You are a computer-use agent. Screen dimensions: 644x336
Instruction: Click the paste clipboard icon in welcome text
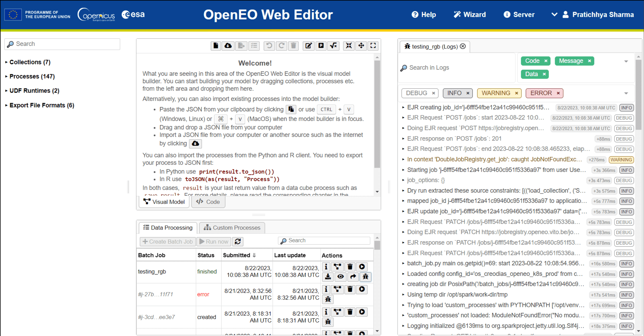point(291,109)
